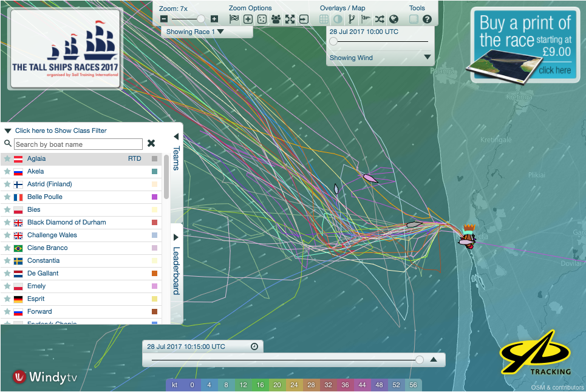Viewport: 586px width, 392px height.
Task: Open the Showing Race 1 dropdown
Action: click(x=195, y=32)
